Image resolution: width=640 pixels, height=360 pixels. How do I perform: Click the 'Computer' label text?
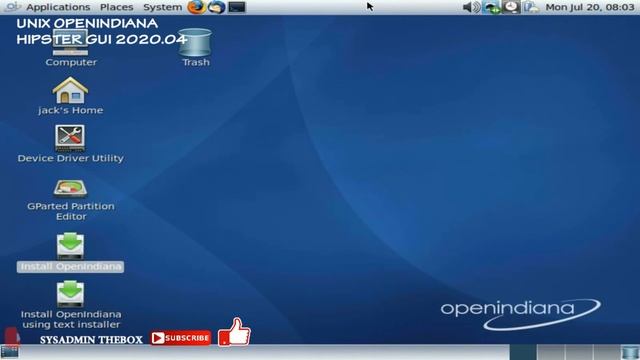click(x=71, y=62)
